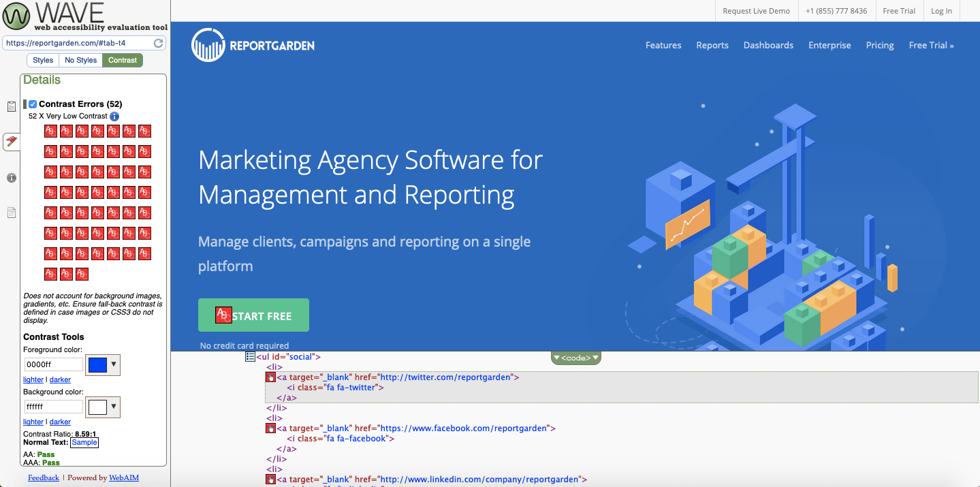Click the START FREE button

(253, 315)
